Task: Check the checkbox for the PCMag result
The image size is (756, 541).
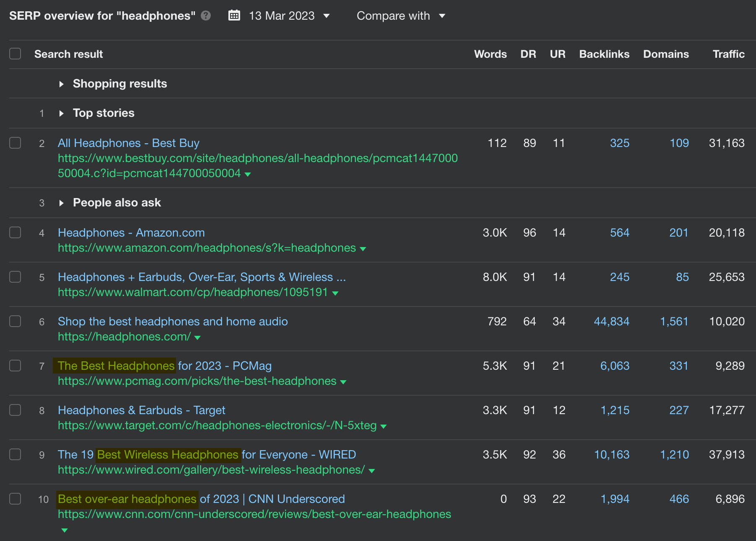Action: click(x=15, y=366)
